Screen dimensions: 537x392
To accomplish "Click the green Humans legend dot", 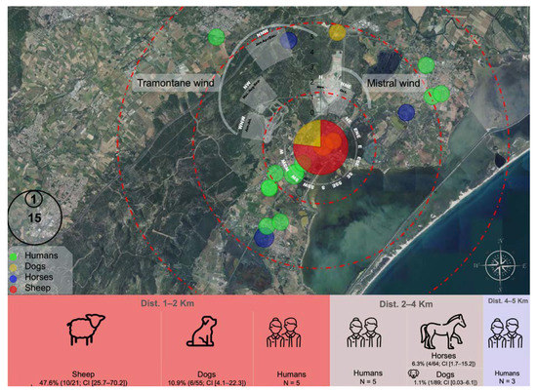I will click(14, 255).
